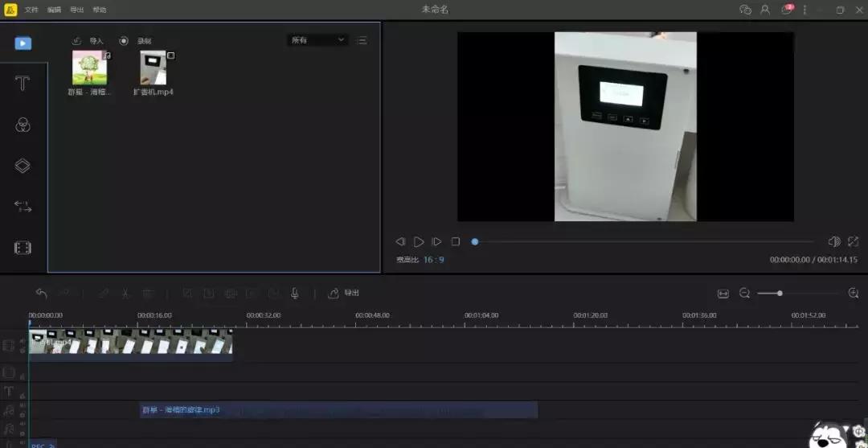Open the Transitions panel with arrows icon
Image resolution: width=868 pixels, height=448 pixels.
23,207
